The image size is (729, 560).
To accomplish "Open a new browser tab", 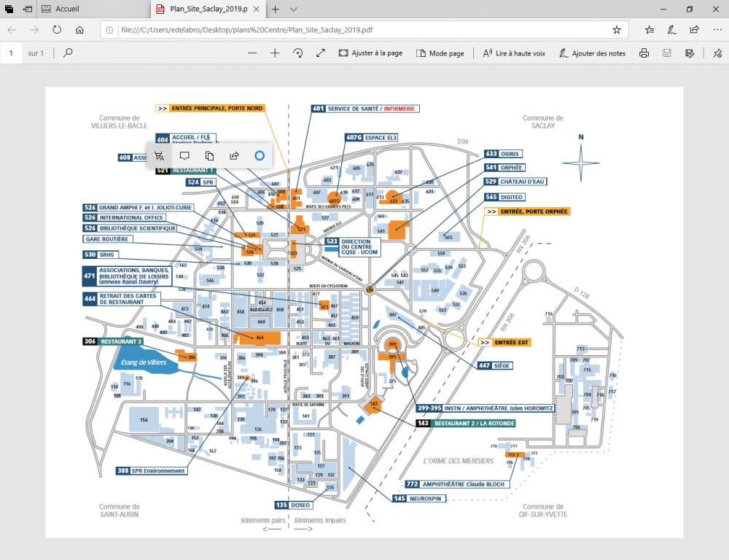I will (x=275, y=9).
